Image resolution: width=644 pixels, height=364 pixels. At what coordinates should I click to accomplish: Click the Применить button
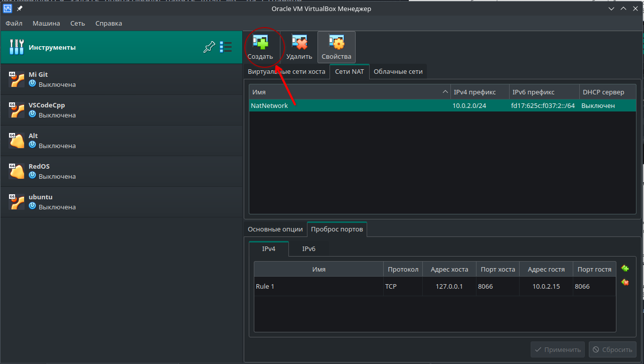[557, 349]
